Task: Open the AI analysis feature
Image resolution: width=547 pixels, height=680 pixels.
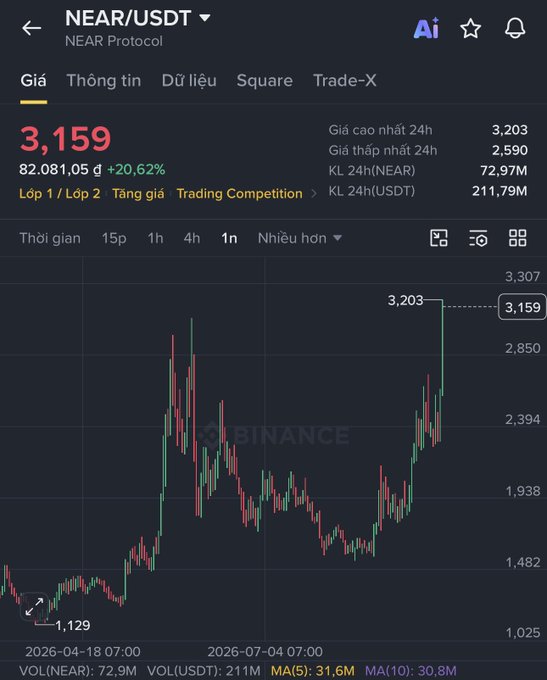Action: click(426, 29)
